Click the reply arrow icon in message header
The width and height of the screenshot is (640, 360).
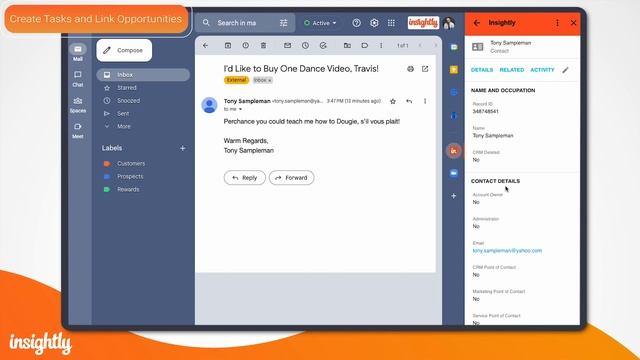[x=409, y=101]
